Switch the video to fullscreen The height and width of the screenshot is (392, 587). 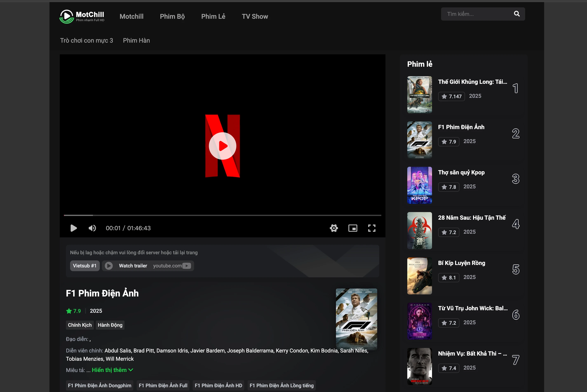pos(372,228)
